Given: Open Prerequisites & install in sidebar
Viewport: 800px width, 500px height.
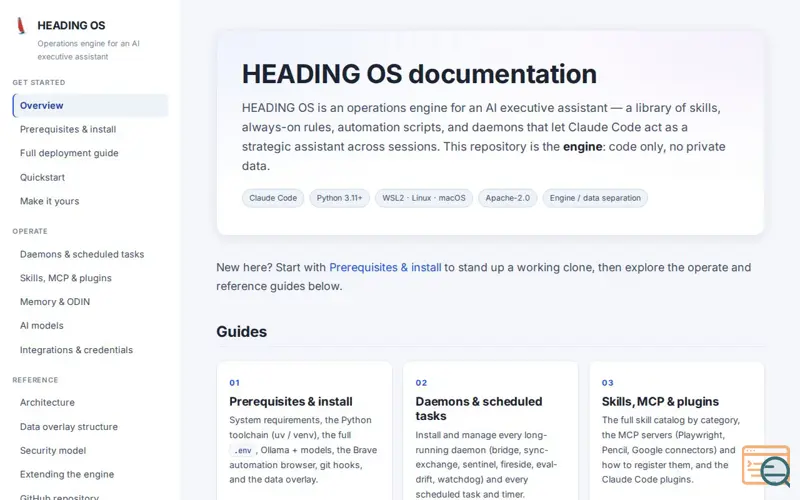Looking at the screenshot, I should pyautogui.click(x=68, y=130).
